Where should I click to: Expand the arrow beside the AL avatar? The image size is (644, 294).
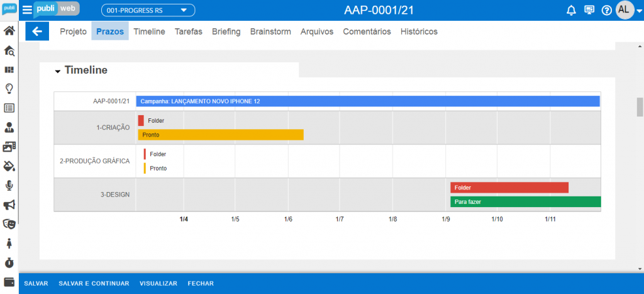click(639, 11)
